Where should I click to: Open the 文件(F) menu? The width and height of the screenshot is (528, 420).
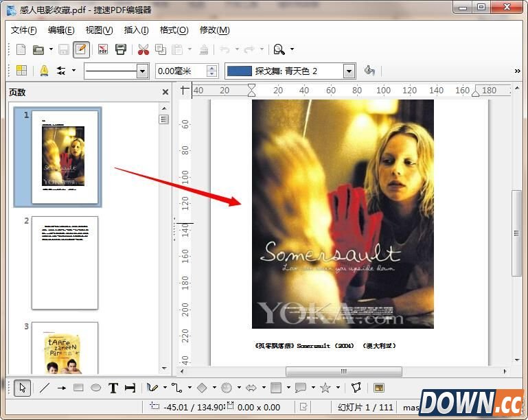click(x=24, y=30)
